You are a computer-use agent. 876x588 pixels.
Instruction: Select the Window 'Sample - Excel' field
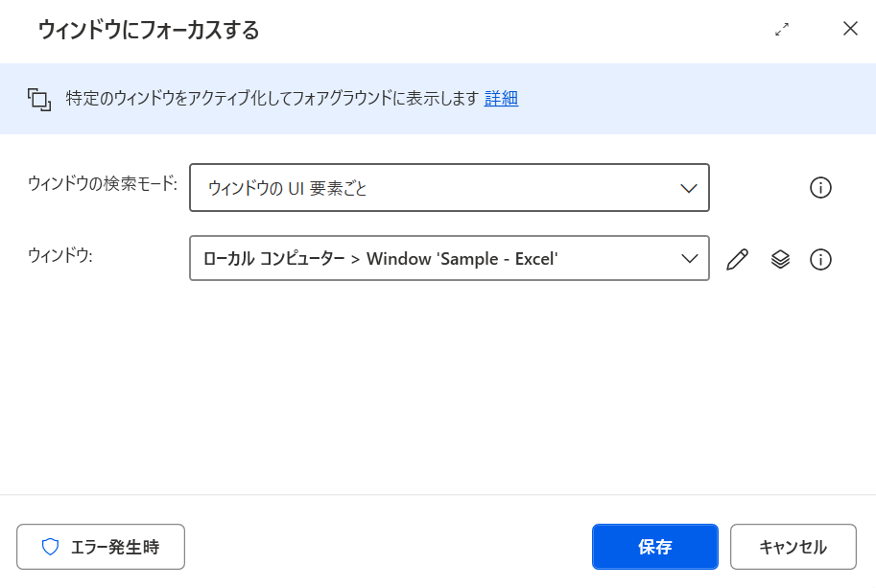click(449, 258)
